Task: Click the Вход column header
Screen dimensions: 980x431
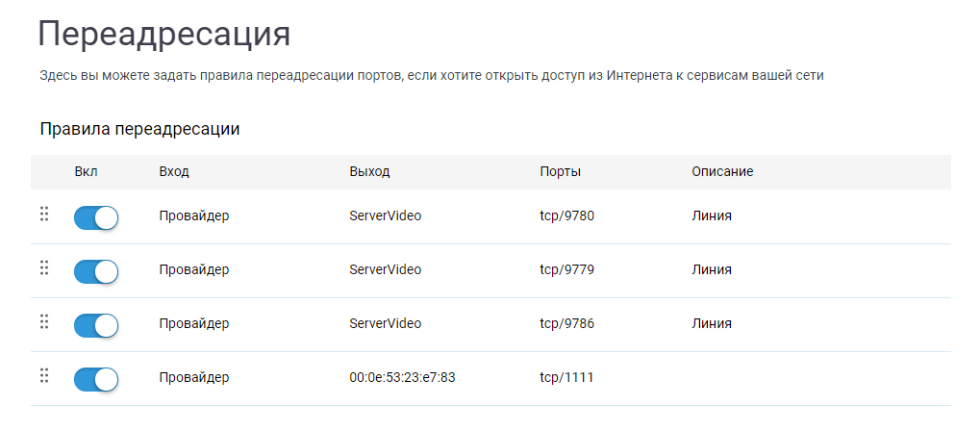Action: 174,171
